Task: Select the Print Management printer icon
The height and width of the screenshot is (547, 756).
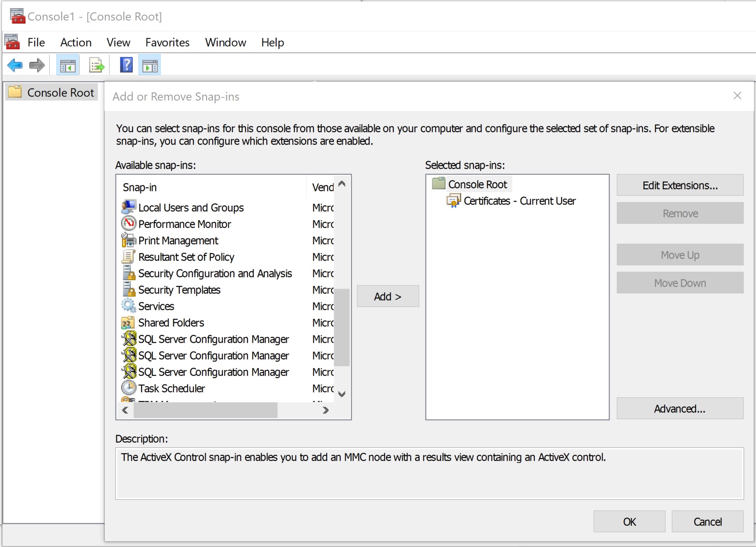Action: click(x=129, y=240)
